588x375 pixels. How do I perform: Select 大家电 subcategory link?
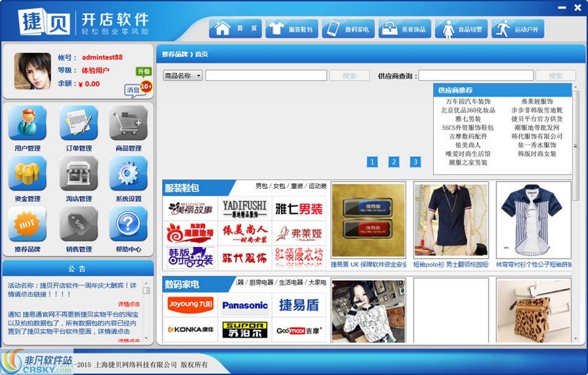[x=318, y=282]
